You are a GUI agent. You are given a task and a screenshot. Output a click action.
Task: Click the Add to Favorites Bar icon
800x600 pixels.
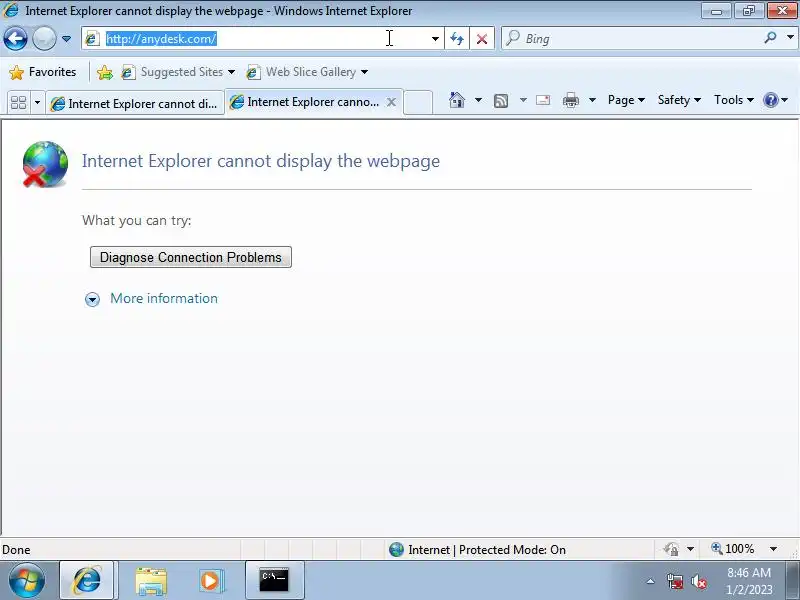[105, 72]
